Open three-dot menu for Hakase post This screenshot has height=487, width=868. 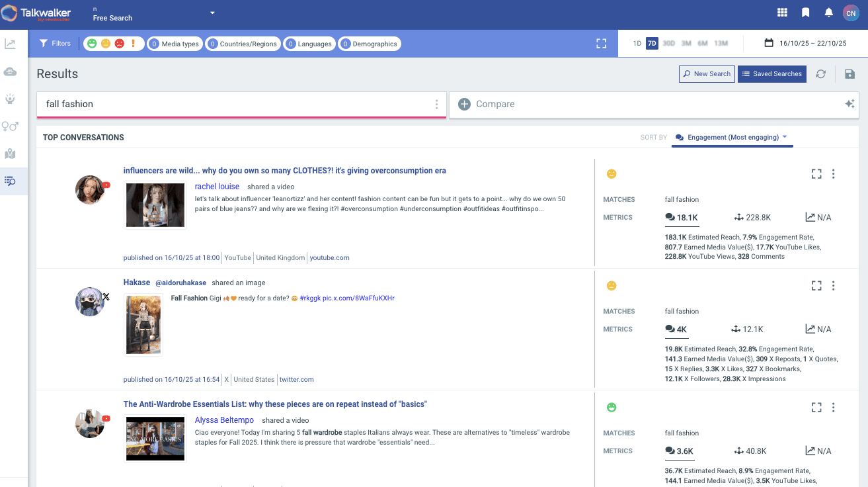[833, 286]
